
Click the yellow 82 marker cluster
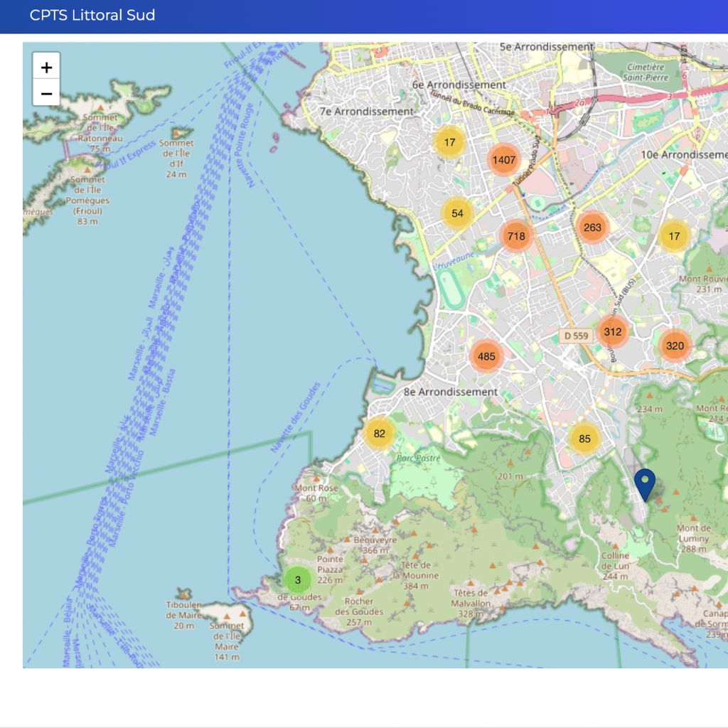tap(379, 434)
